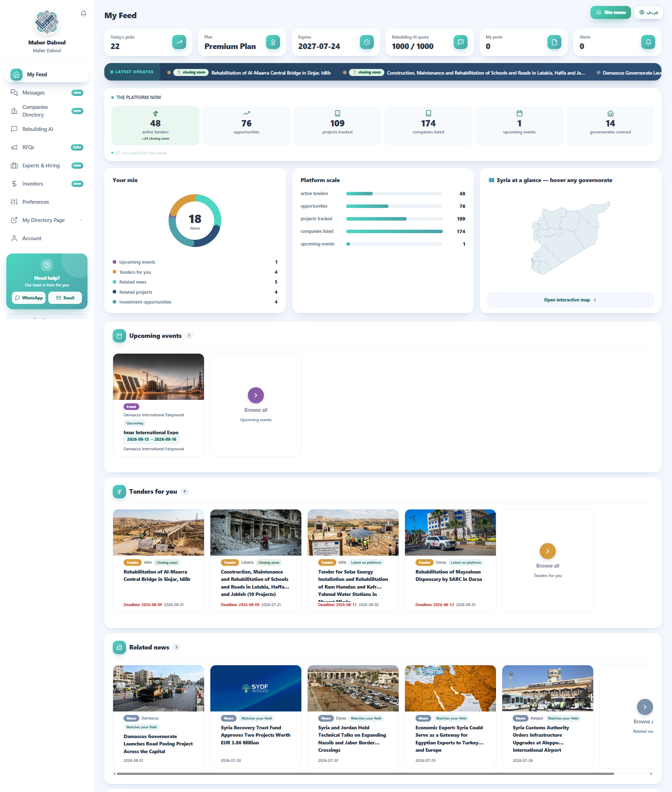Click the Browse all Upcoming events arrow
Viewport: 672px width, 792px height.
pyautogui.click(x=255, y=395)
